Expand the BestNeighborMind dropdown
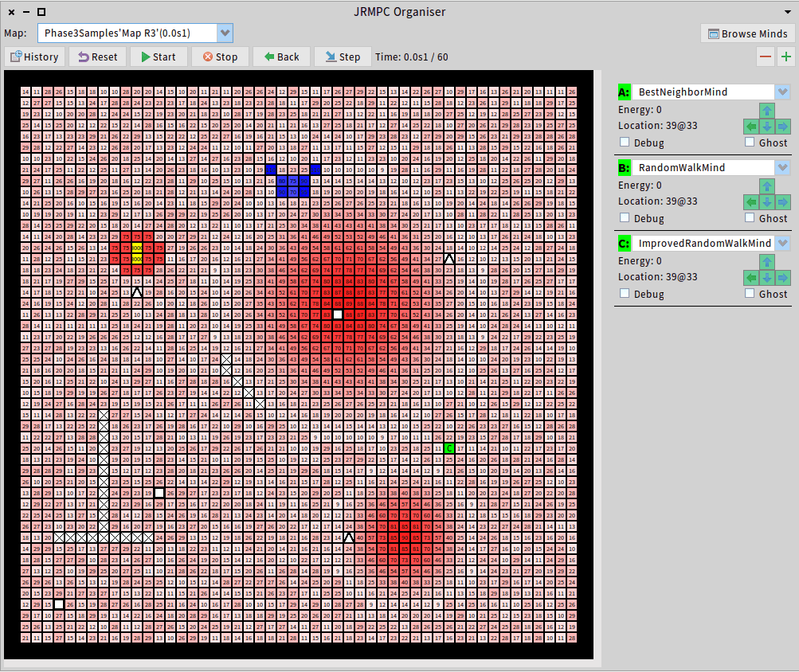Image resolution: width=799 pixels, height=672 pixels. point(782,92)
